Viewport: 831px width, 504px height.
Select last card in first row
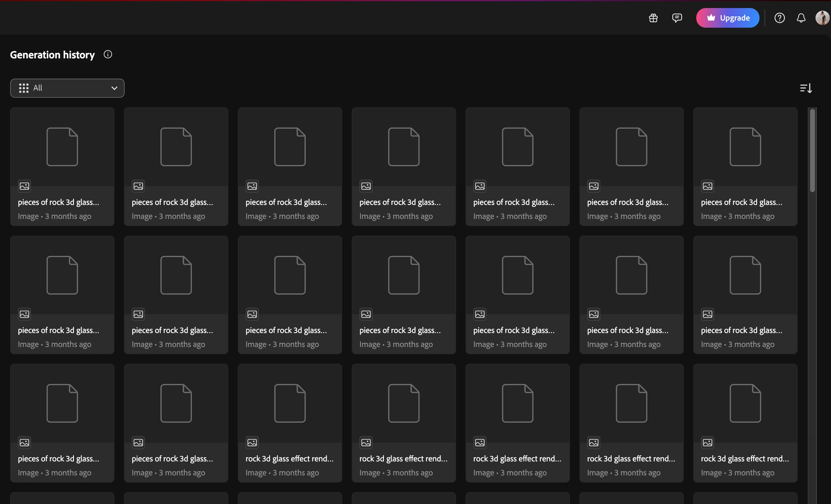[x=745, y=167]
